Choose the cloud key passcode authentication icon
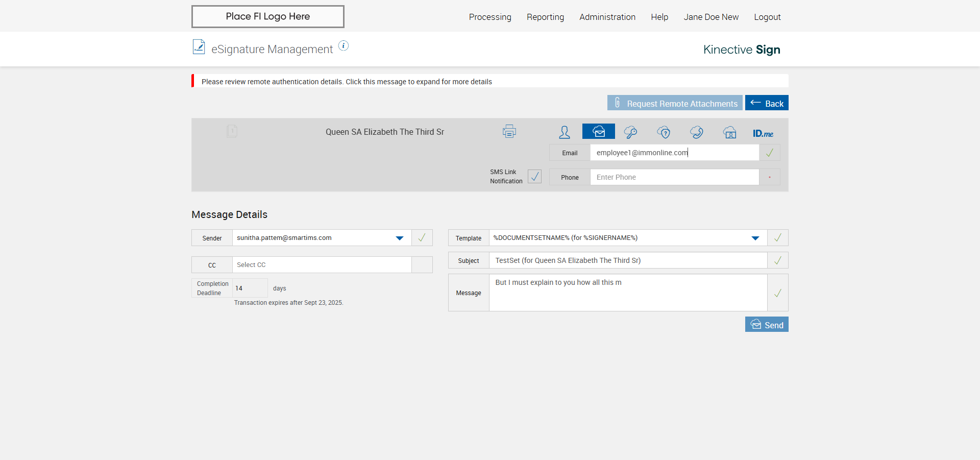980x460 pixels. coord(630,132)
